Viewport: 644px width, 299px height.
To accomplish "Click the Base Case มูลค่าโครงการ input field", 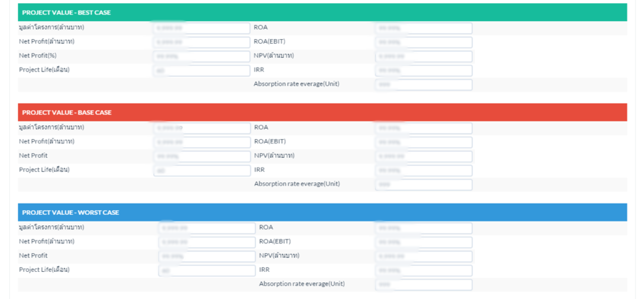I will click(x=202, y=128).
